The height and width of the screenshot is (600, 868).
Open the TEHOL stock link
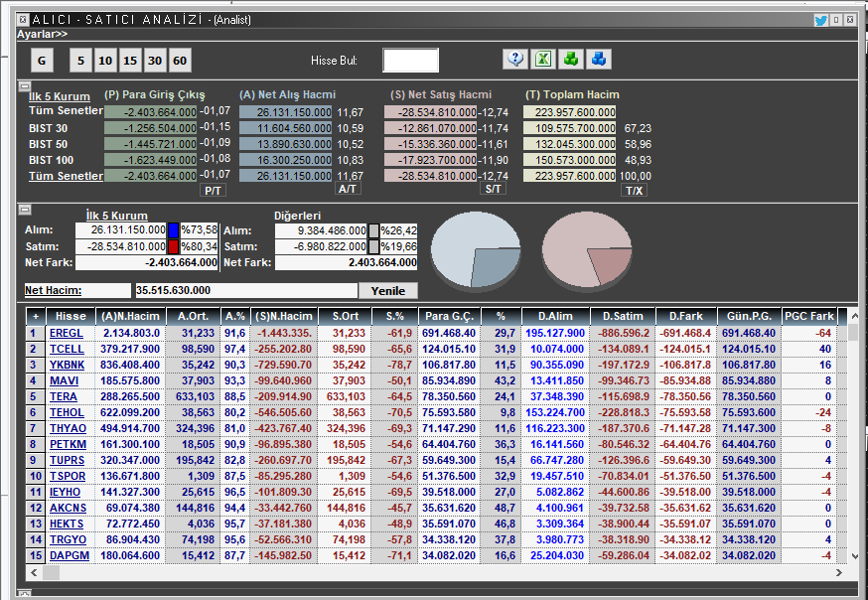pyautogui.click(x=67, y=412)
